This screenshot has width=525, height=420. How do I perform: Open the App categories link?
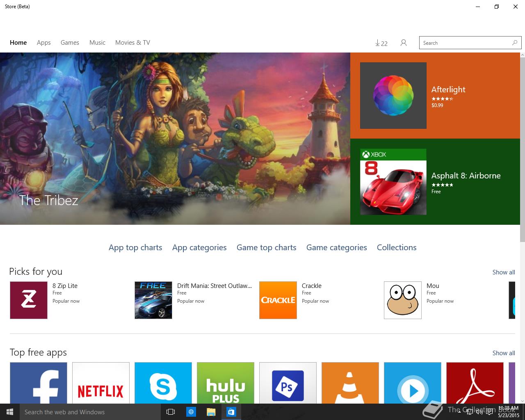(x=199, y=247)
